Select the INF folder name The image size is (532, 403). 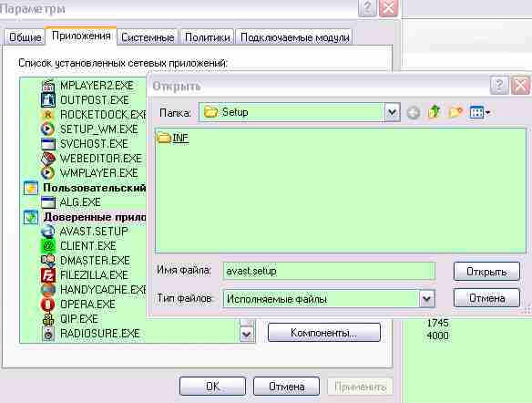point(180,138)
